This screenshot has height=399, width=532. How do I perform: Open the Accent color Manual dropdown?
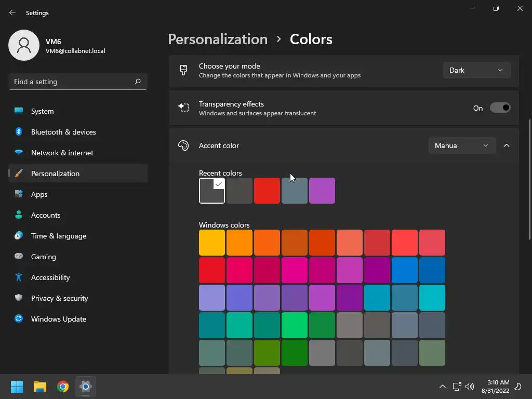[461, 145]
